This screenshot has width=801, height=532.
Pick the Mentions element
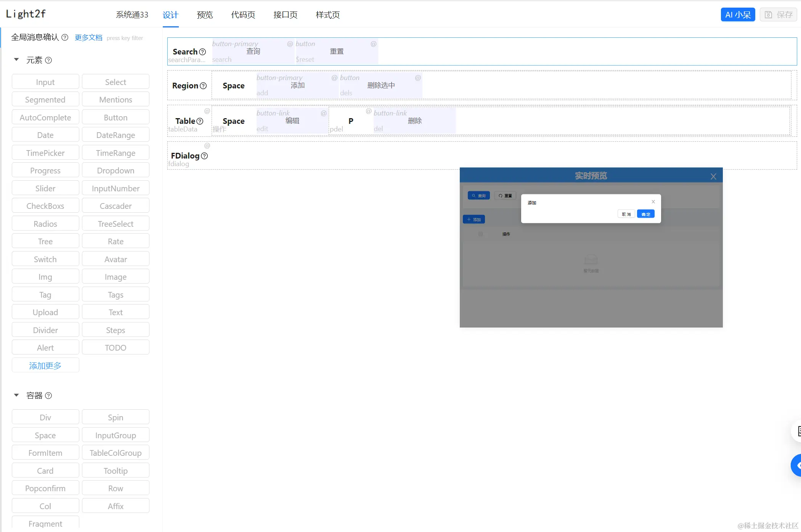coord(116,99)
